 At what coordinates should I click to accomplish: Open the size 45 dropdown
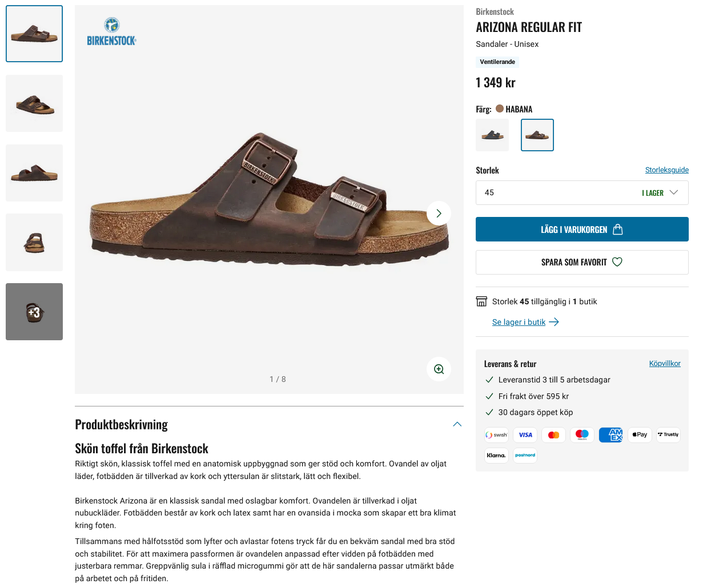[x=582, y=193]
